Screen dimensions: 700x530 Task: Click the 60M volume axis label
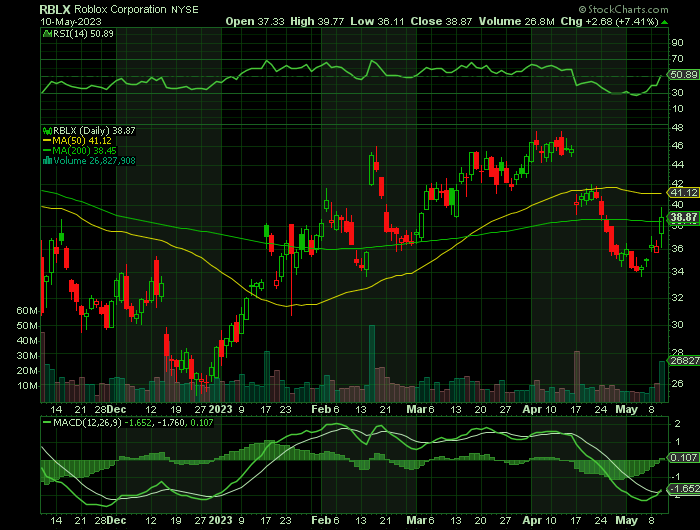pos(27,311)
